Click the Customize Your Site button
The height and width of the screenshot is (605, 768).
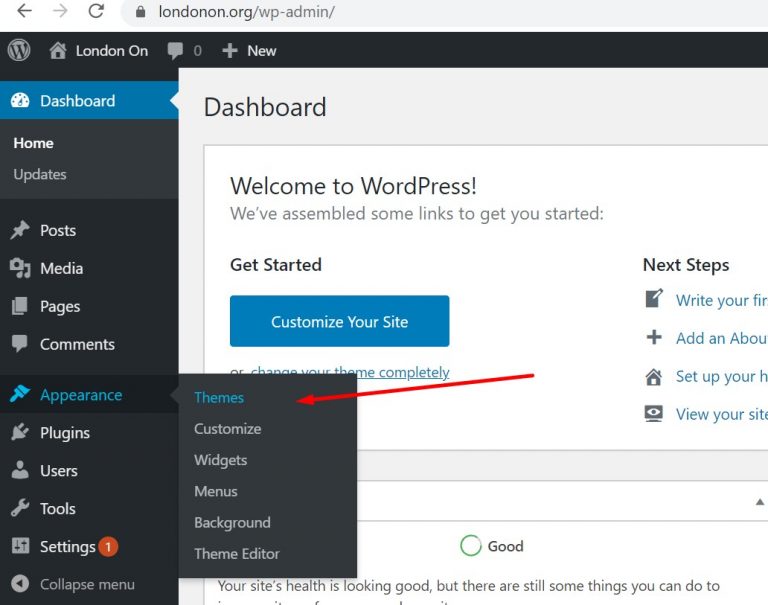pyautogui.click(x=339, y=321)
